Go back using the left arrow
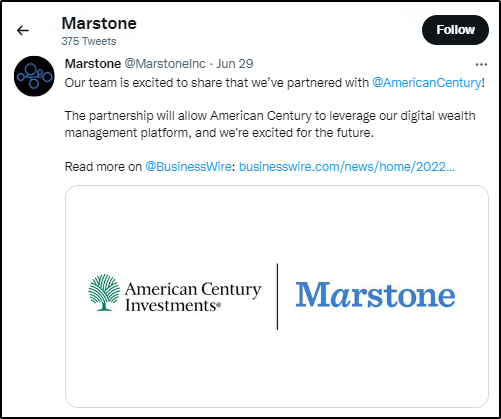The image size is (501, 419). pos(23,30)
